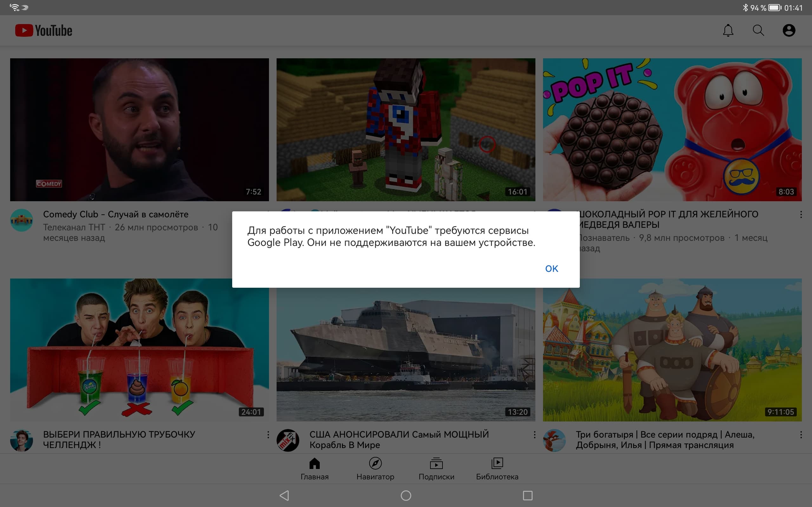Image resolution: width=812 pixels, height=507 pixels.
Task: Open mix channel avatar under ship video
Action: 288,440
